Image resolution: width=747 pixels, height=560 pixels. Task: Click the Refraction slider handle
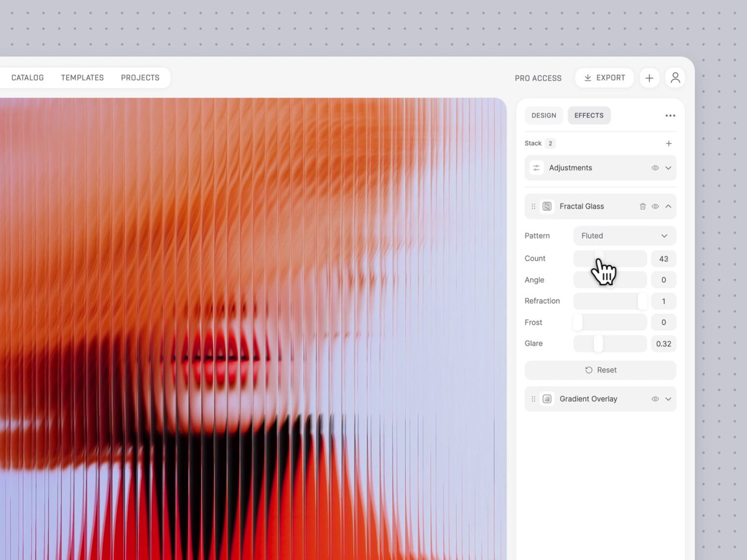click(x=642, y=301)
